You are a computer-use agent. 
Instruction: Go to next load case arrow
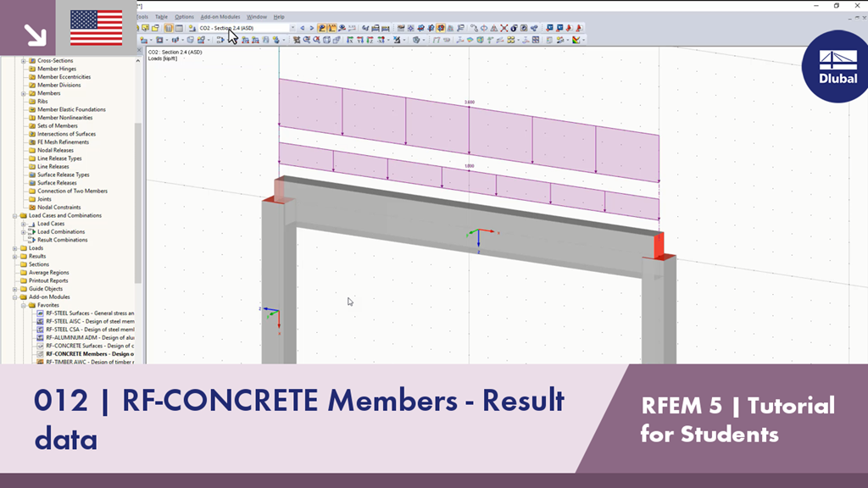[312, 28]
